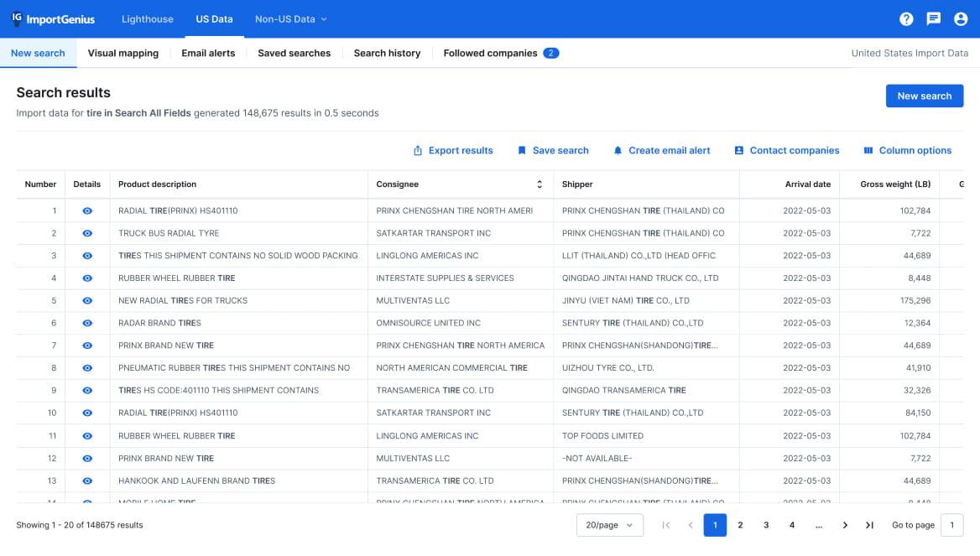Screen dimensions: 980x556
Task: Click the Go to page input field
Action: 951,524
